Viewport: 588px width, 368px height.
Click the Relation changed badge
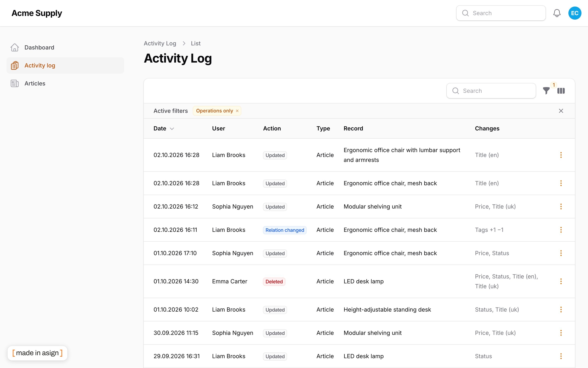click(285, 230)
